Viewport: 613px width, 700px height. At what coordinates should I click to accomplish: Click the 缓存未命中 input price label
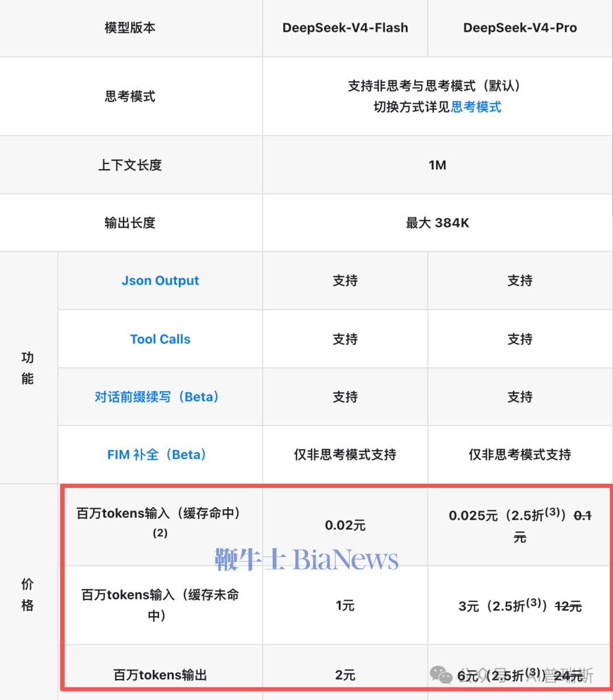point(160,605)
